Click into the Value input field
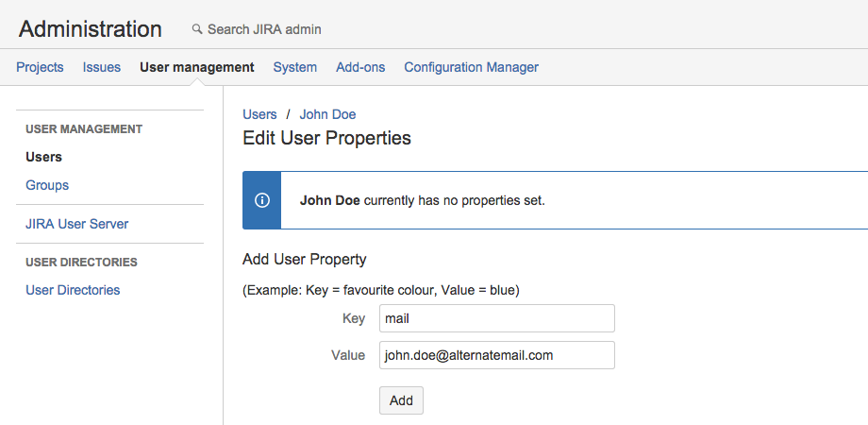Image resolution: width=868 pixels, height=425 pixels. [497, 354]
